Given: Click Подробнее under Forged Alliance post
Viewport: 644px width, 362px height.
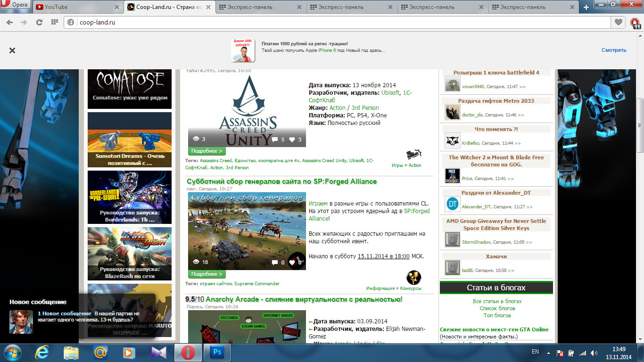Looking at the screenshot, I should click(x=207, y=274).
